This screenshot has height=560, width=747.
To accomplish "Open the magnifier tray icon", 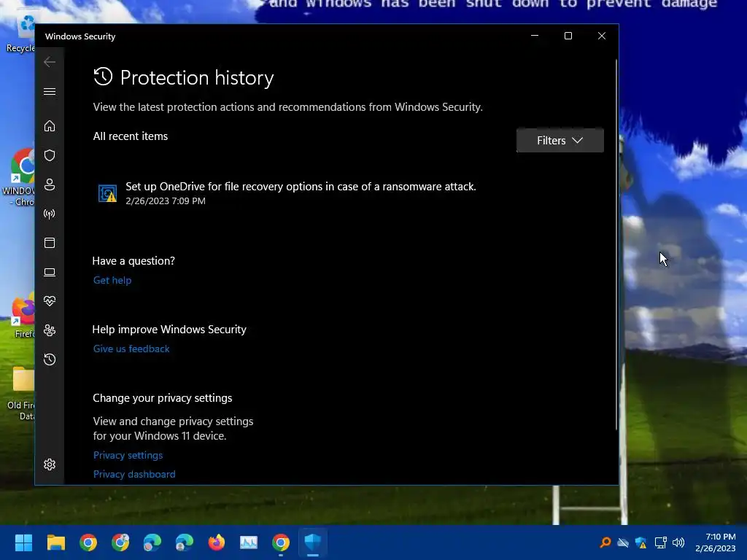I will [x=605, y=542].
